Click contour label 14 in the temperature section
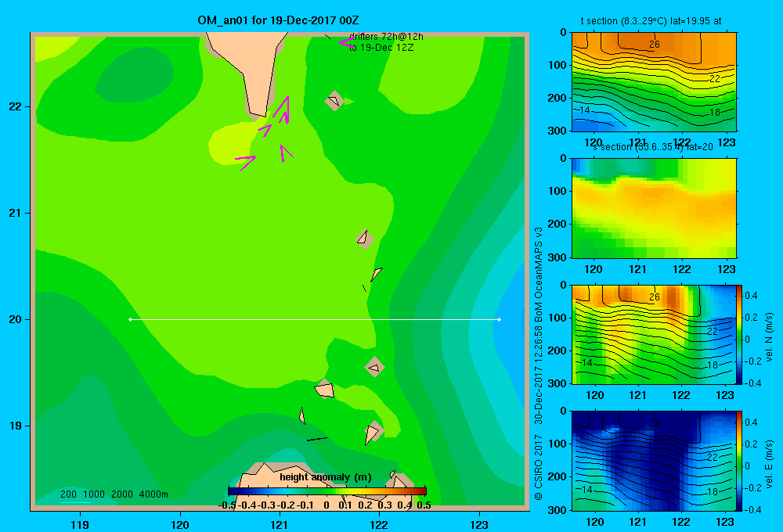 pyautogui.click(x=585, y=110)
